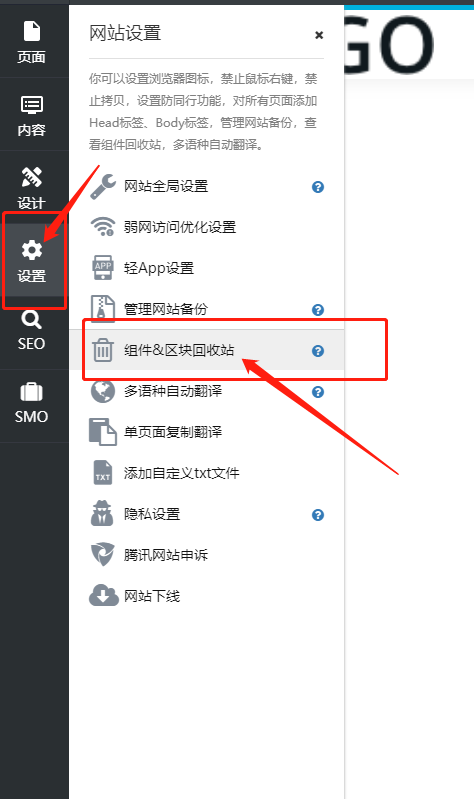Open the SMO briefcase sidebar item
This screenshot has height=799, width=474.
pyautogui.click(x=32, y=405)
